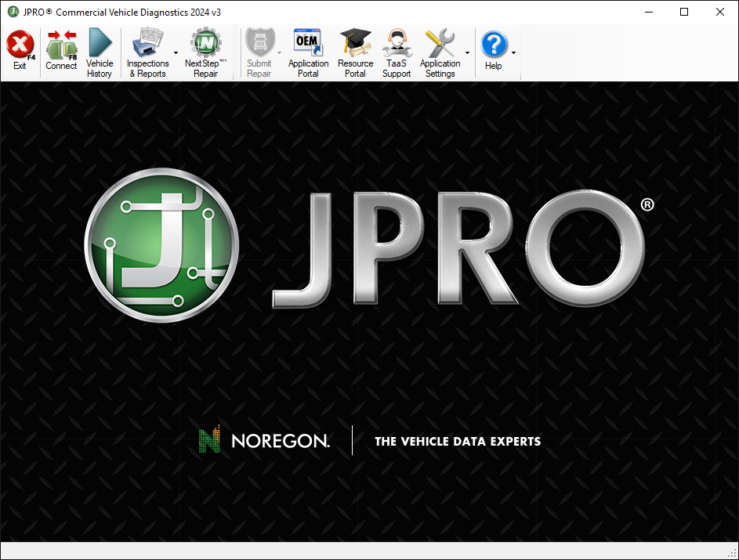Expand the Application Settings dropdown arrow
This screenshot has width=739, height=560.
[x=468, y=53]
